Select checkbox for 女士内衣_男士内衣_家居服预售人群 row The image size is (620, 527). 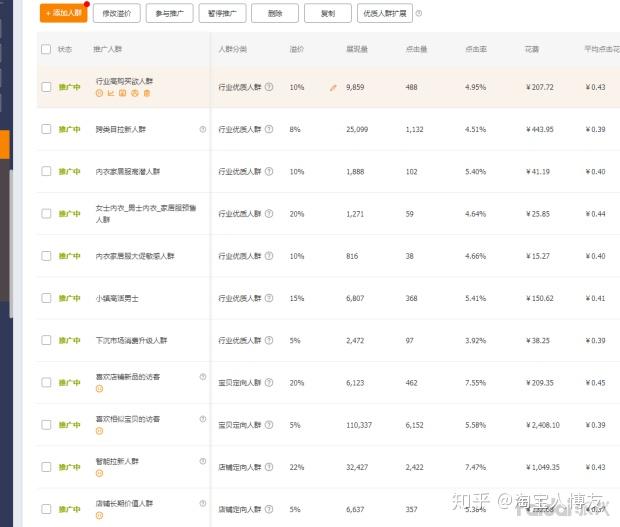point(46,213)
